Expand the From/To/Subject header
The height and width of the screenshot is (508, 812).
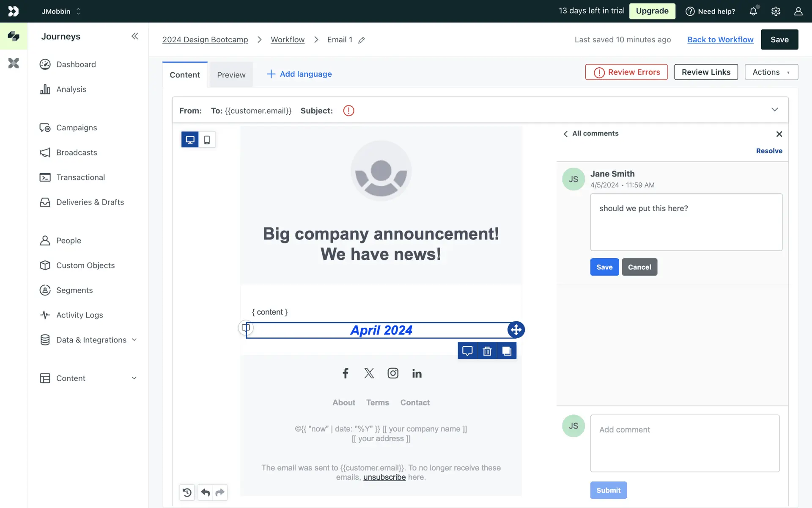point(774,110)
